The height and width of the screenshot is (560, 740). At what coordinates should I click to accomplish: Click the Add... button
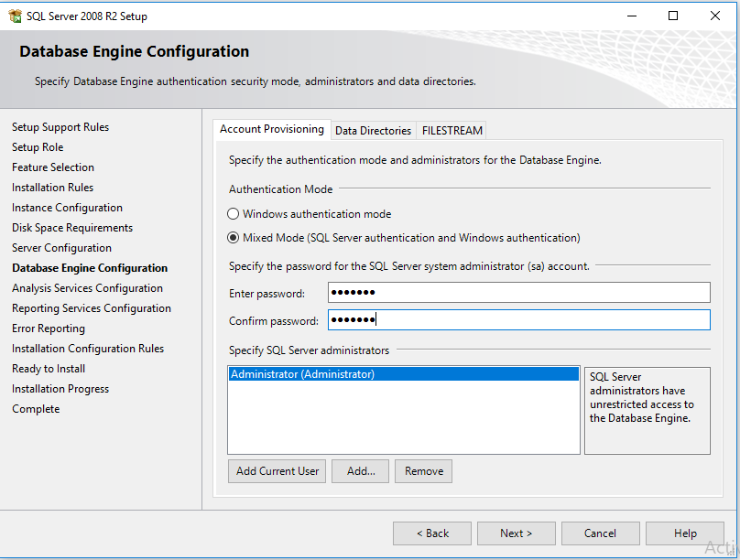(x=361, y=471)
